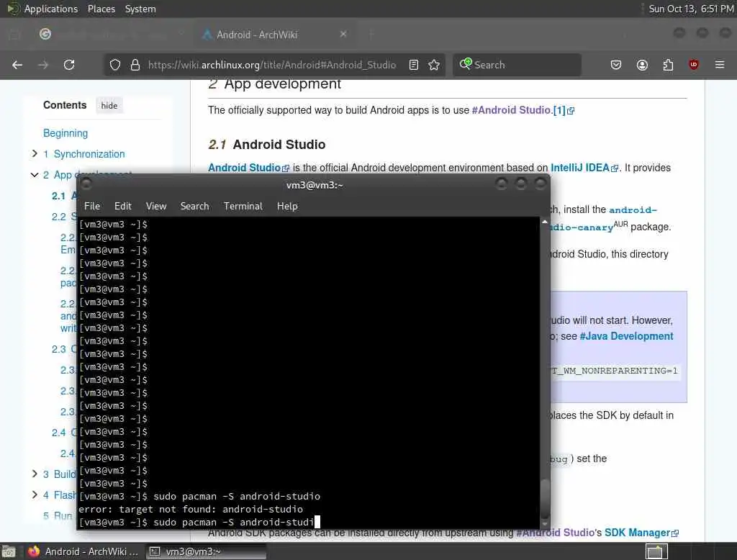Open a new browser tab
737x560 pixels.
click(x=371, y=34)
